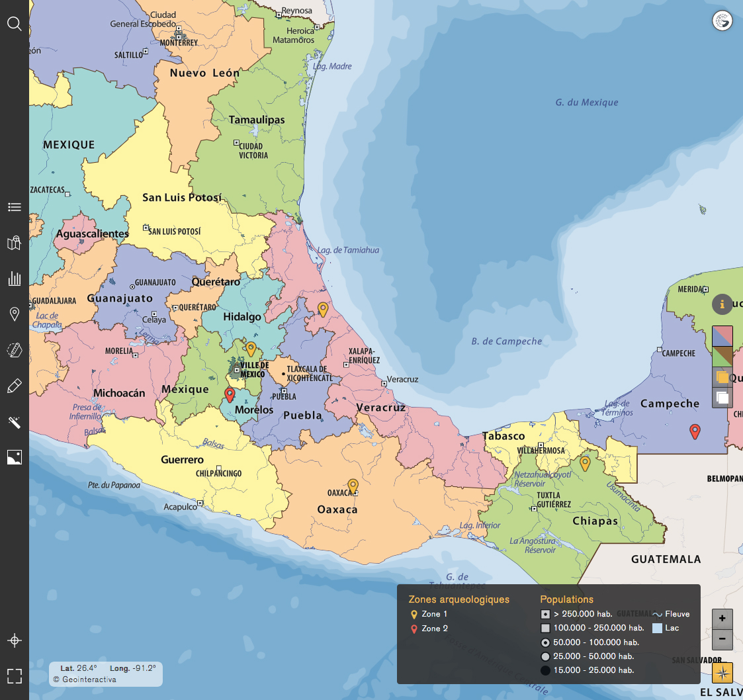Open the map explorer icon in sidebar
This screenshot has width=743, height=700.
click(x=15, y=243)
